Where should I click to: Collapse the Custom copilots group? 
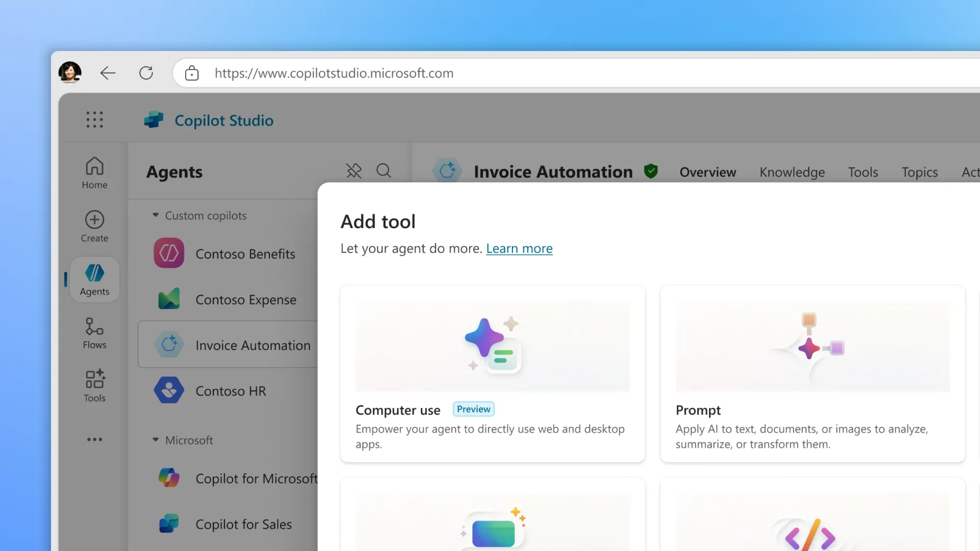(x=156, y=215)
